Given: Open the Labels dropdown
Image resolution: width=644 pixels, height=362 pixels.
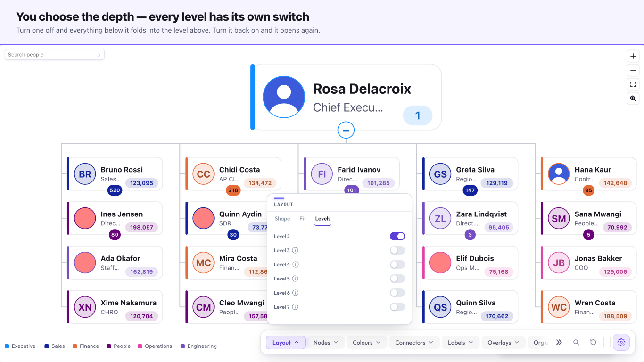Looking at the screenshot, I should click(461, 343).
